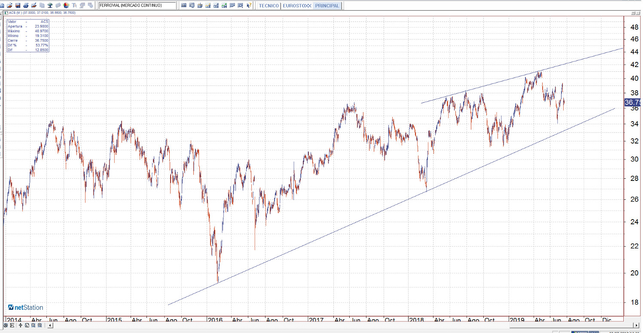Viewport: 644px width, 333px height.
Task: Open alerts with the red siren icon
Action: tap(66, 6)
